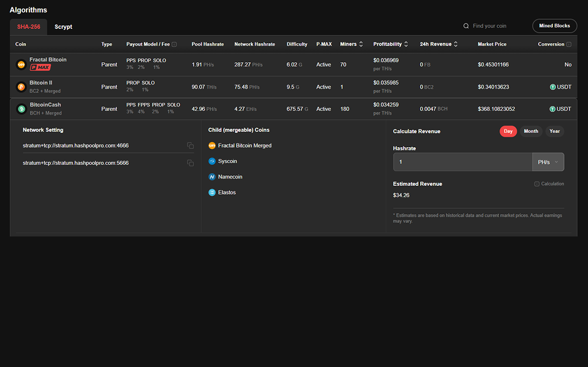Click the $0.036969 profitability value
Screen dimensions: 588x367
coord(386,60)
